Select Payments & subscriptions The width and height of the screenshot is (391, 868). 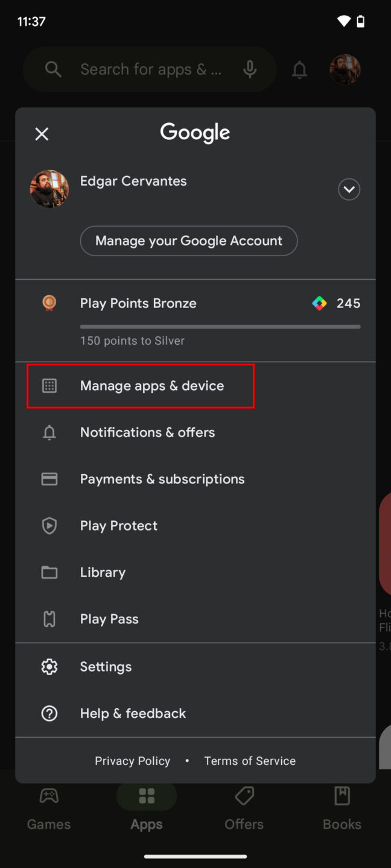pyautogui.click(x=162, y=479)
